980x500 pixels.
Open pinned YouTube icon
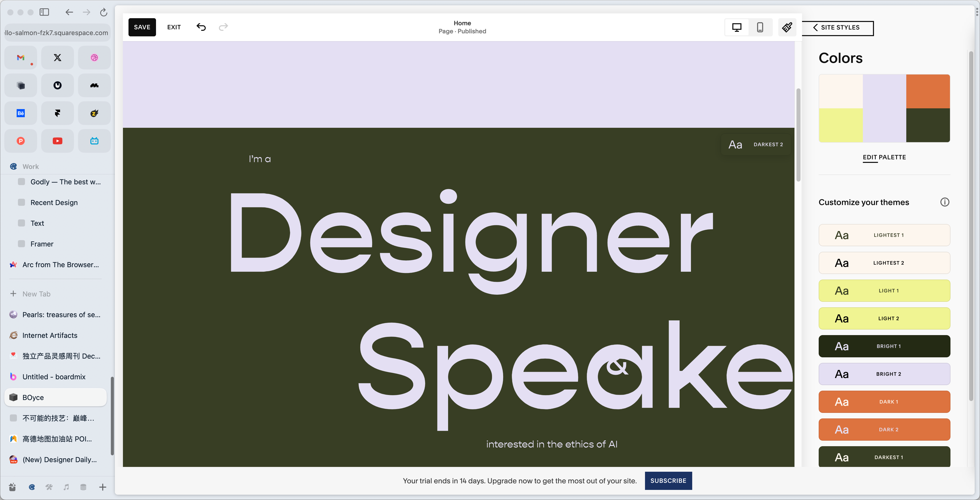coord(58,141)
